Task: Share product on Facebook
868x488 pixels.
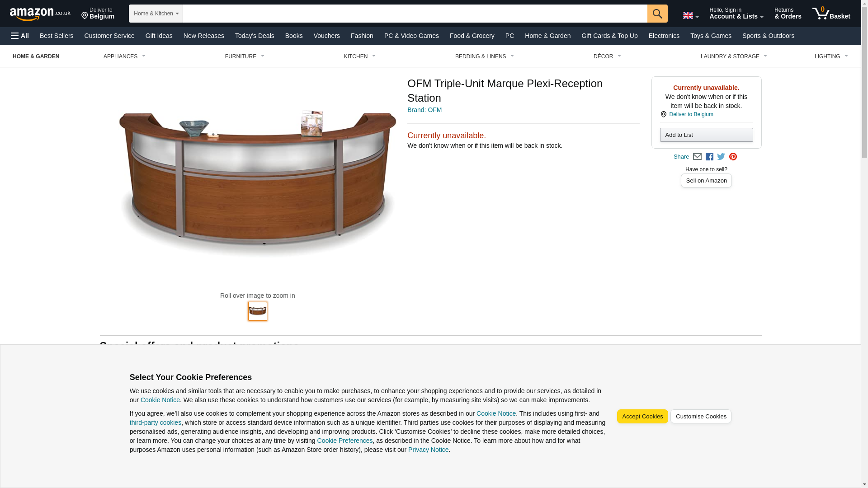Action: tap(709, 157)
